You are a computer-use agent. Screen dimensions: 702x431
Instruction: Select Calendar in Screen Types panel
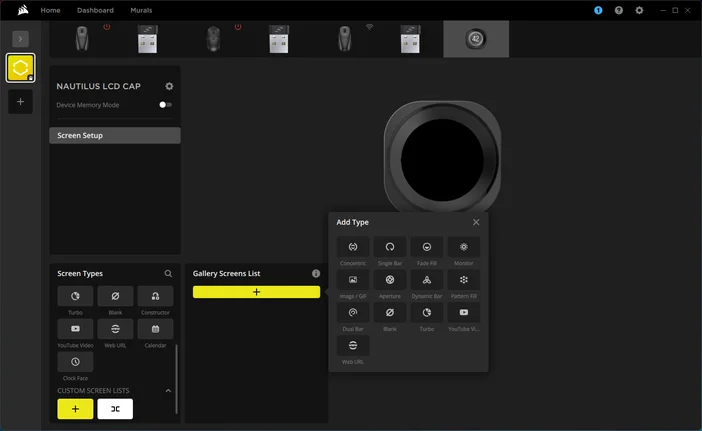pos(155,329)
